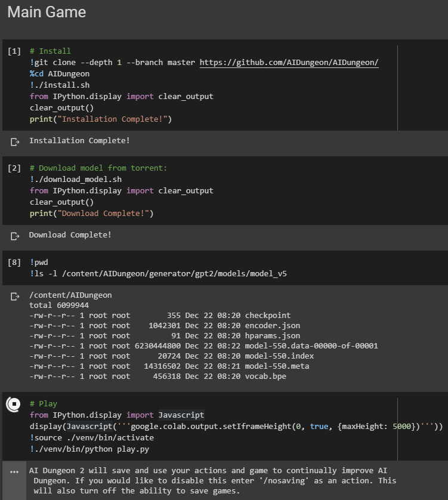Run cell [2] via its bracket indicator
The width and height of the screenshot is (448, 500).
(14, 168)
